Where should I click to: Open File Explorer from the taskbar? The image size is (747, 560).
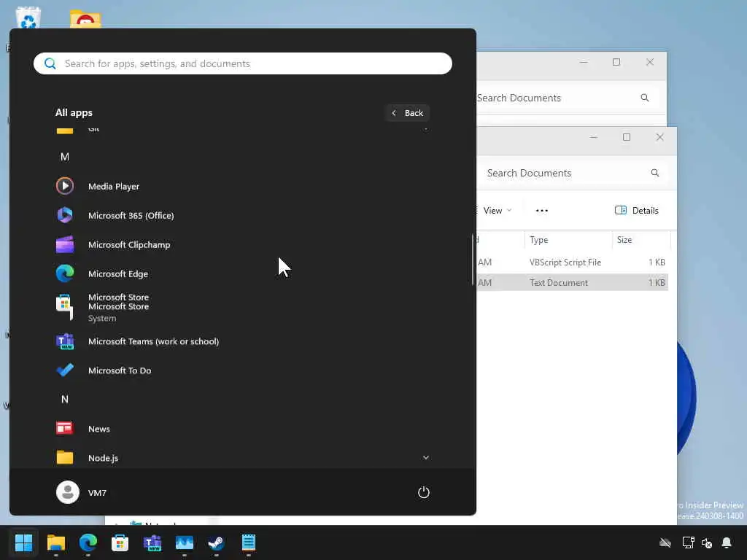(x=55, y=542)
